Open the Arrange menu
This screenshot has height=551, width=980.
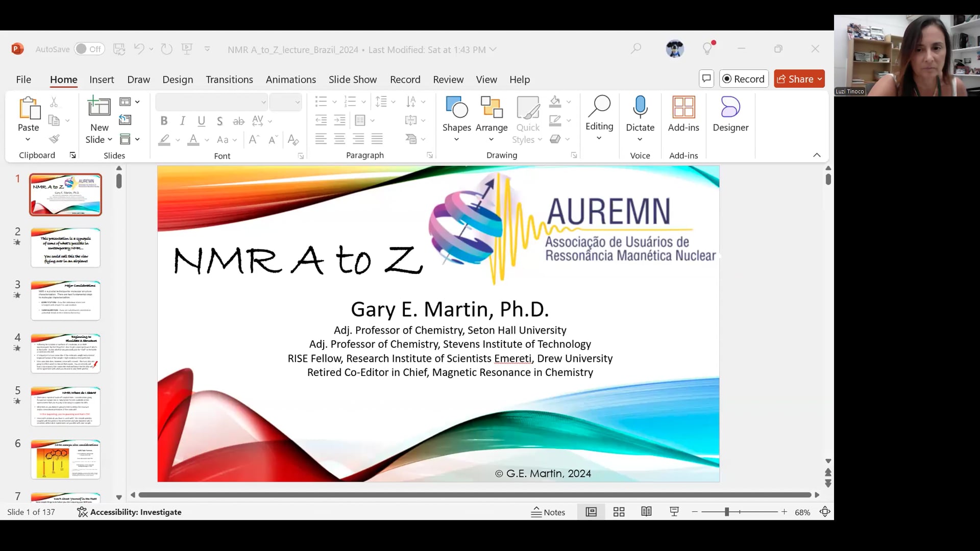[492, 119]
